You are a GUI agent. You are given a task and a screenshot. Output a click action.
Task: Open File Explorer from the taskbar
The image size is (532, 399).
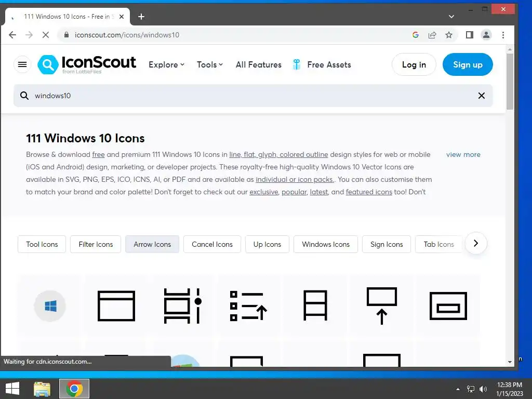[x=42, y=389]
